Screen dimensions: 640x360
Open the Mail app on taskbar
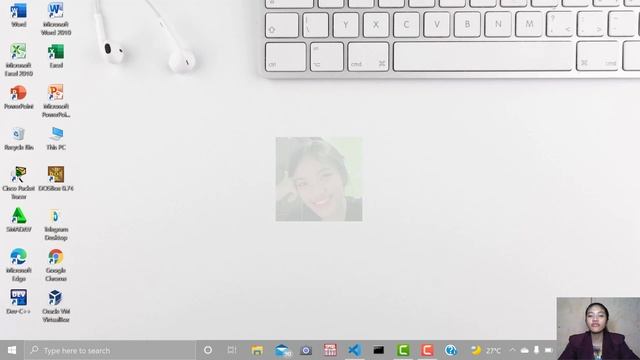click(x=282, y=350)
